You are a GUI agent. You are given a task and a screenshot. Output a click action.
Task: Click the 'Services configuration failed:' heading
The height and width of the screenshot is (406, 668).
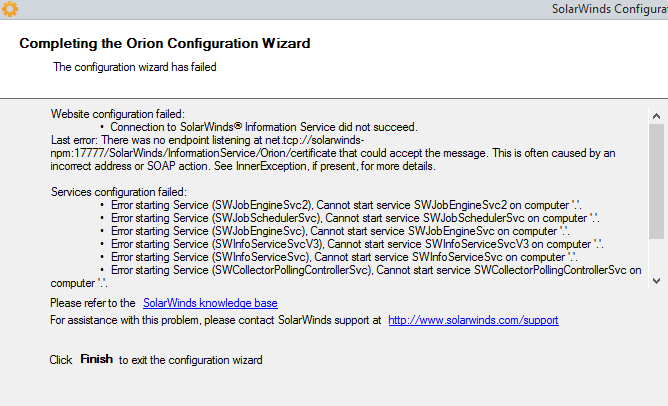(118, 192)
